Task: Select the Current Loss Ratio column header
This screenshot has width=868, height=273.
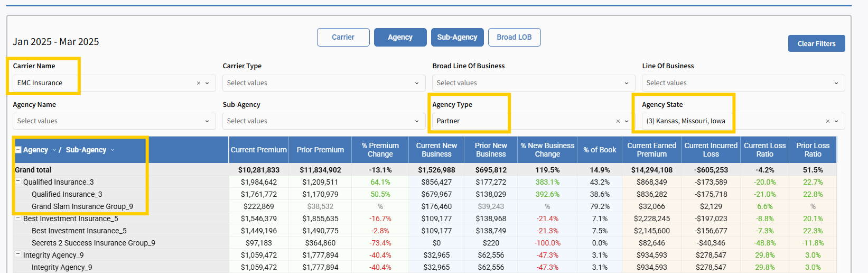Action: point(764,150)
